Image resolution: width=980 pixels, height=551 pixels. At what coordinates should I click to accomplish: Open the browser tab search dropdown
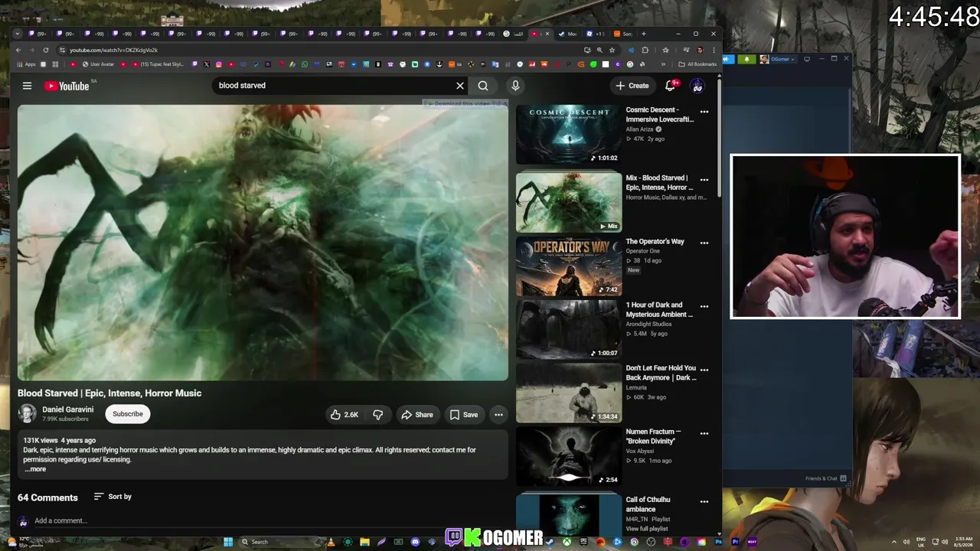18,34
